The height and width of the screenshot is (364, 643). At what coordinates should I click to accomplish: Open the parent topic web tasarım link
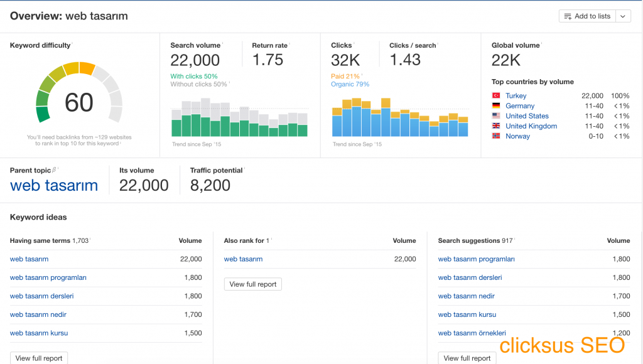tap(53, 186)
